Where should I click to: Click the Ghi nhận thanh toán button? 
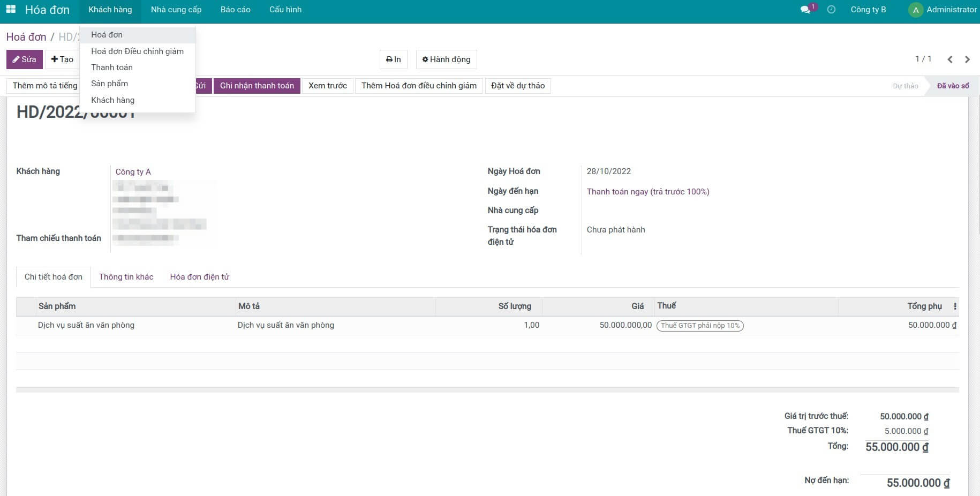[x=257, y=86]
